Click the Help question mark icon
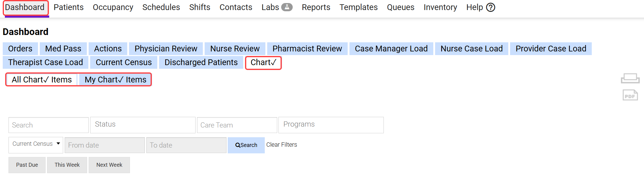This screenshot has height=178, width=644. (491, 7)
